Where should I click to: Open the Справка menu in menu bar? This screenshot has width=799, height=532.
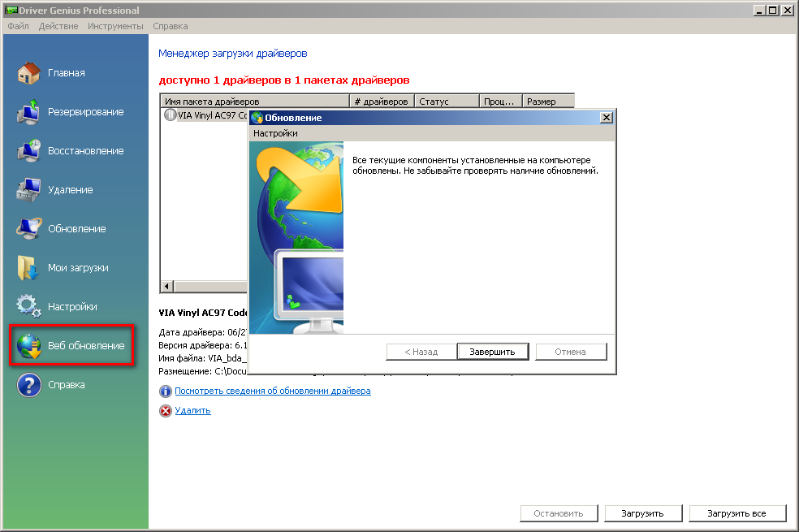point(171,26)
